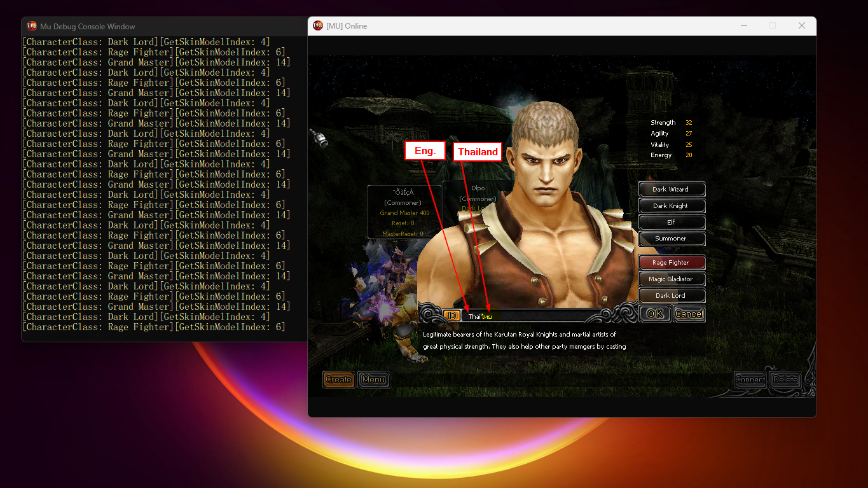
Task: Pick the Summoner class
Action: click(672, 239)
